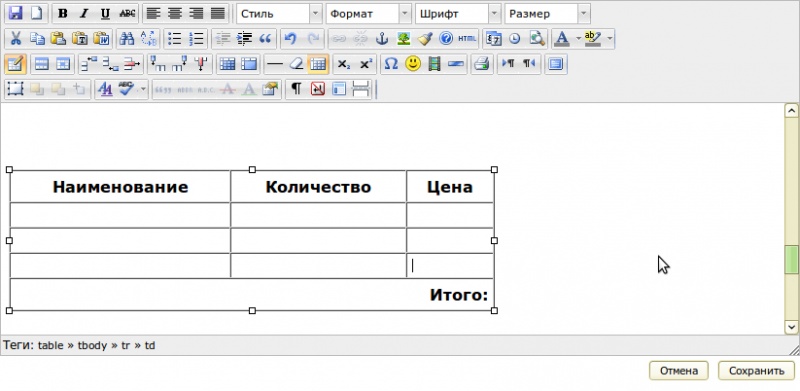The image size is (800, 391).
Task: Clean up messy code with broom icon
Action: point(425,39)
